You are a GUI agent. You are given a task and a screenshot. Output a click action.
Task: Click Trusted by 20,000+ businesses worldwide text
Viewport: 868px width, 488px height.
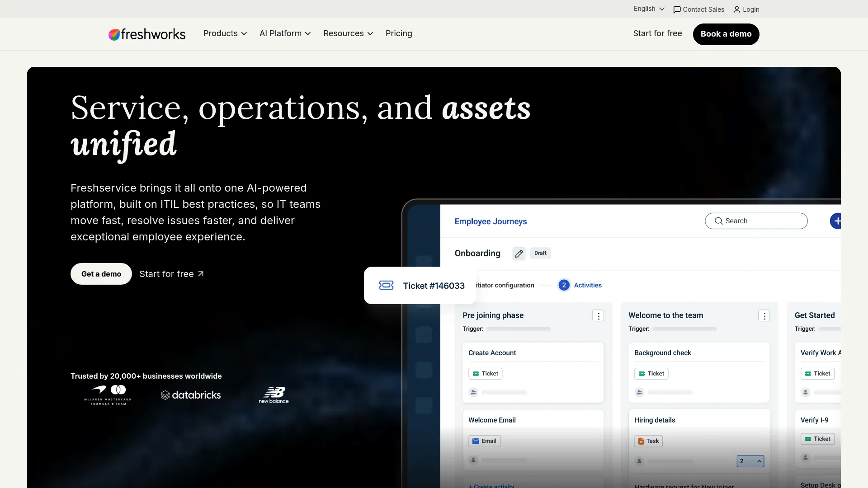(x=146, y=376)
